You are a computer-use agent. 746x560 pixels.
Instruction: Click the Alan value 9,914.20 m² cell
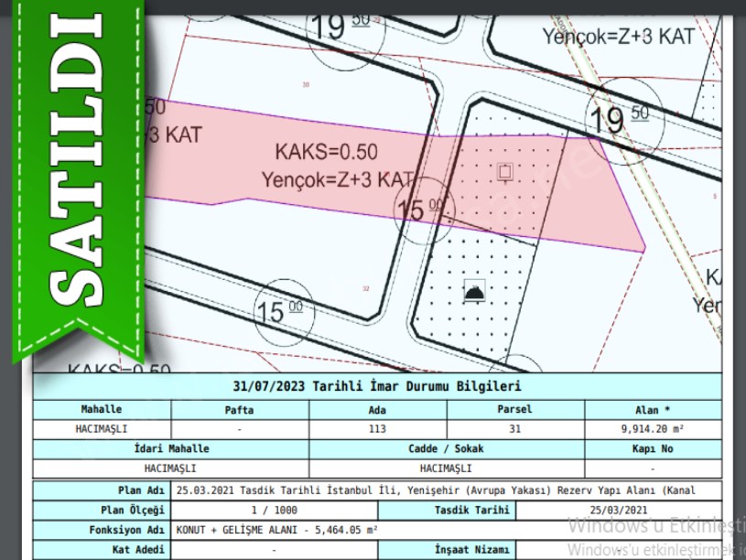pyautogui.click(x=652, y=429)
